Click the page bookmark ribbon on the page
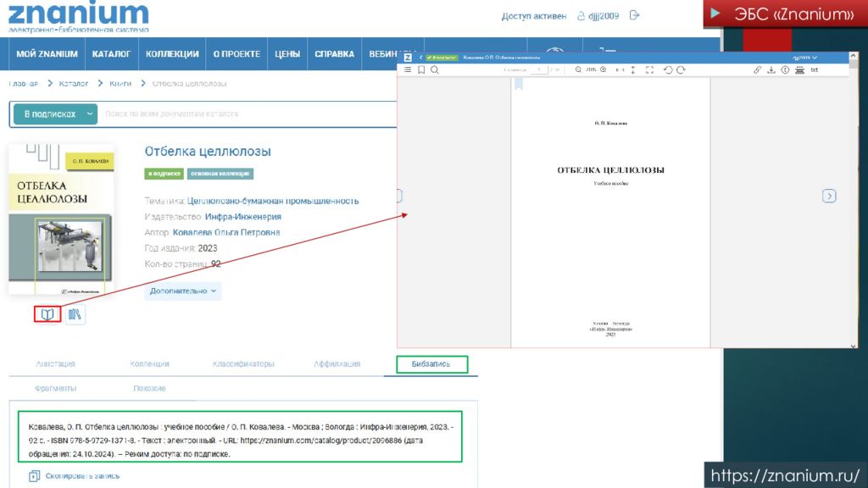This screenshot has height=488, width=868. pos(519,84)
